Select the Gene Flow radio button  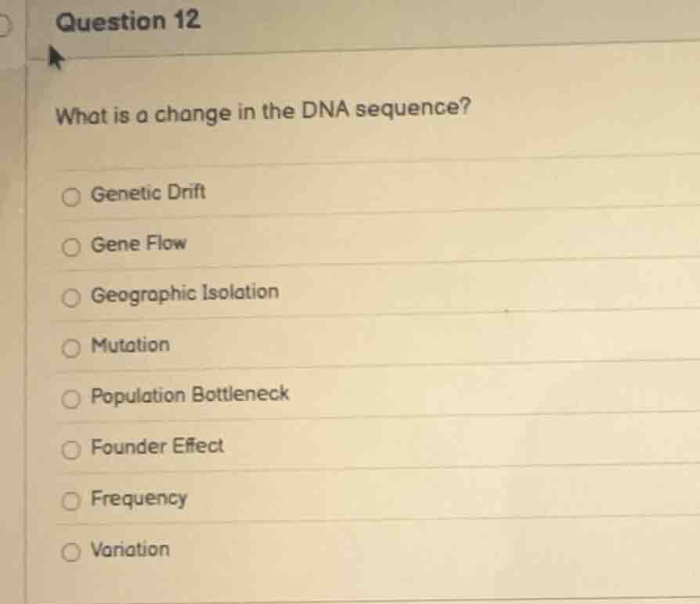(72, 248)
